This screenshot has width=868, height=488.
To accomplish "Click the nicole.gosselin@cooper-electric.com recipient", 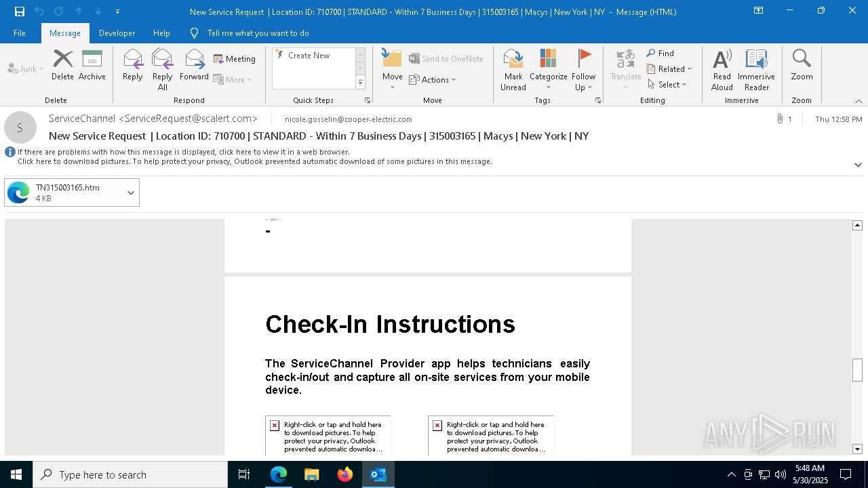I will coord(349,119).
